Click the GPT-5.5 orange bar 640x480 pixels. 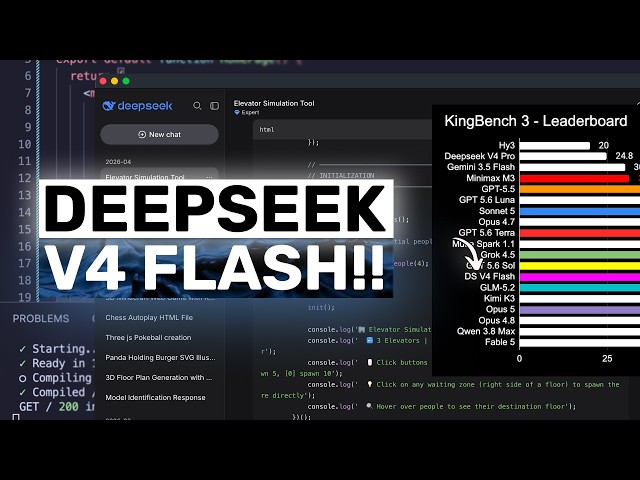[580, 189]
